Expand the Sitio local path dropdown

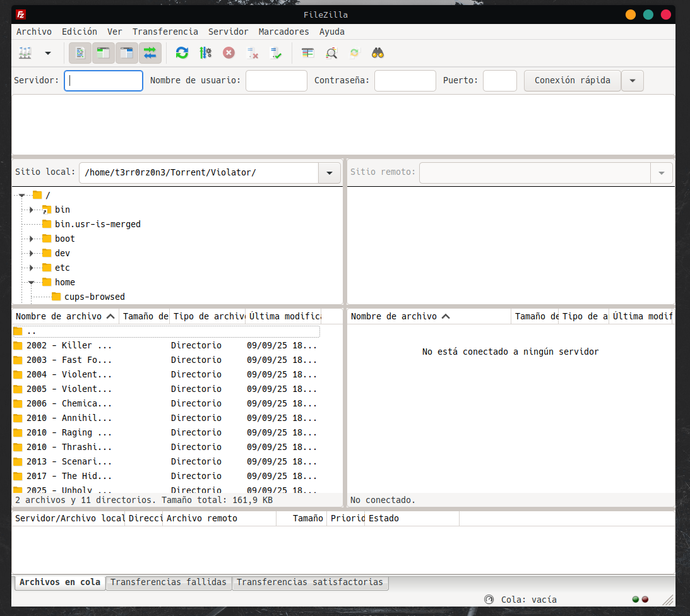[x=329, y=173]
